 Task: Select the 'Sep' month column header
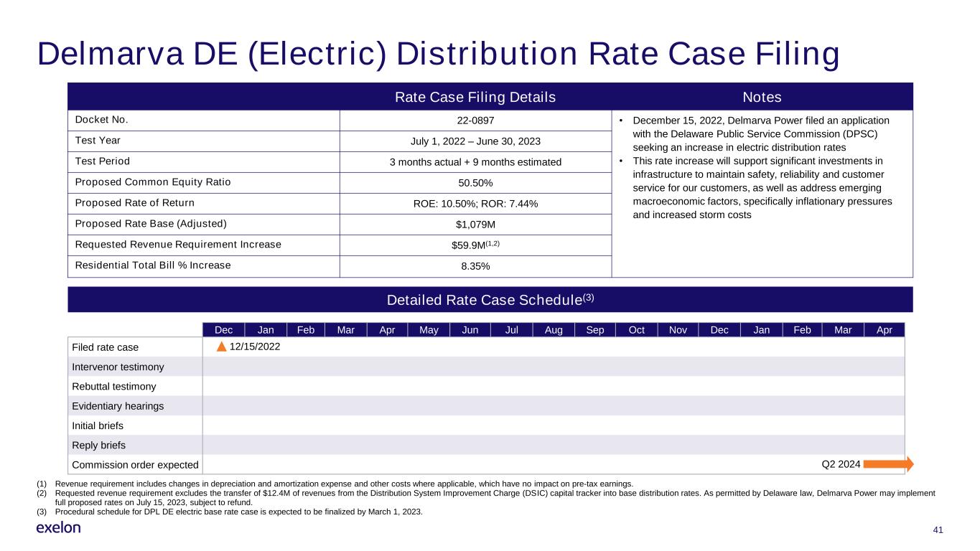pos(595,330)
